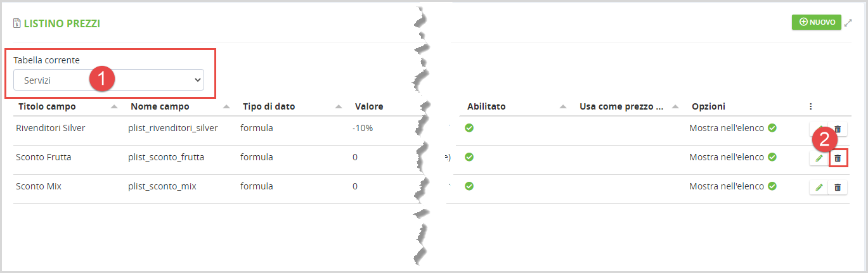Toggle Abilitato check for Rivenditori Silver
The width and height of the screenshot is (868, 273).
[469, 128]
